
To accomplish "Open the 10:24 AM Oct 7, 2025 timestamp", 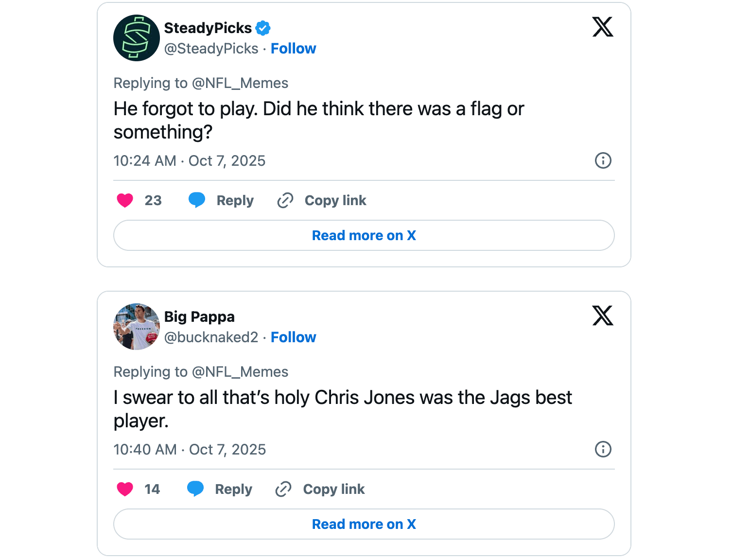I will (190, 161).
